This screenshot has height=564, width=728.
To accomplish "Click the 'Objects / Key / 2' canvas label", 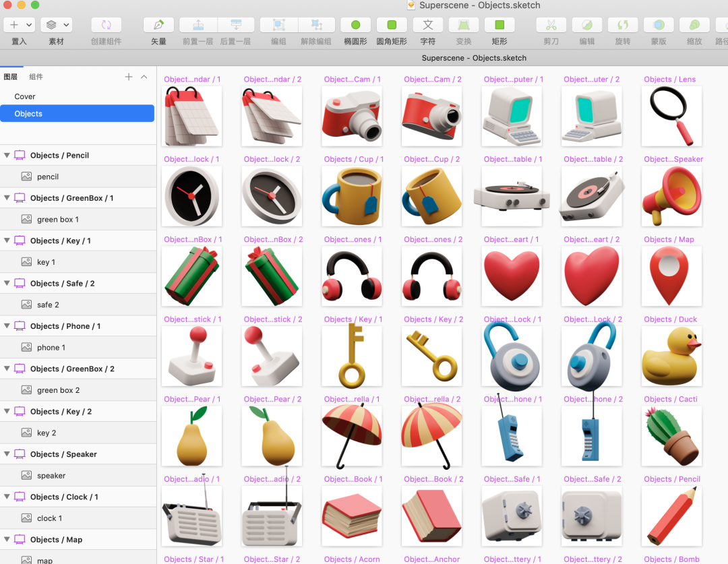I will point(433,319).
